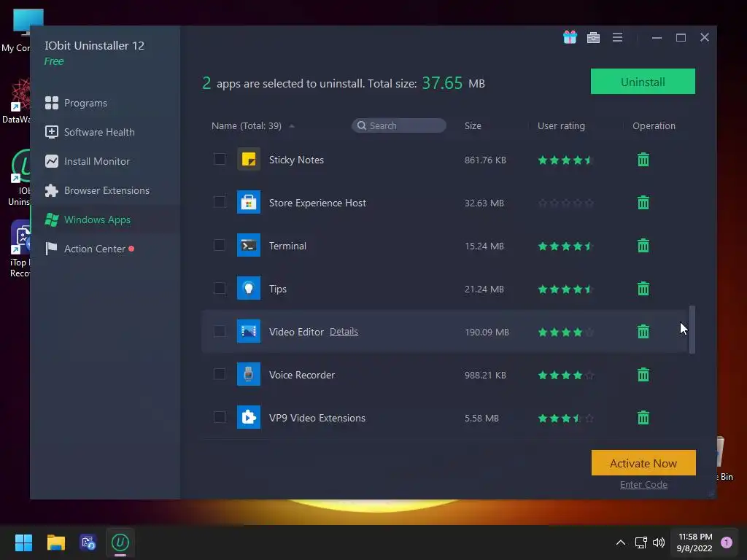The image size is (747, 560).
Task: Select the Terminal checkbox
Action: [219, 245]
